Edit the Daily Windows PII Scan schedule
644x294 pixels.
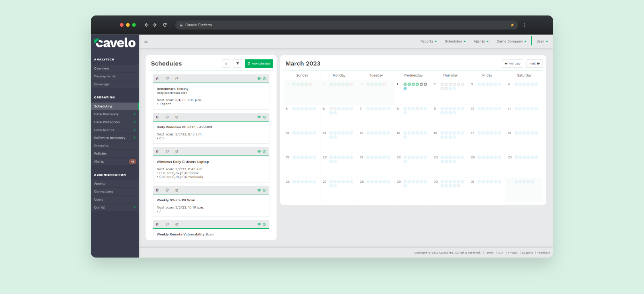pos(177,117)
